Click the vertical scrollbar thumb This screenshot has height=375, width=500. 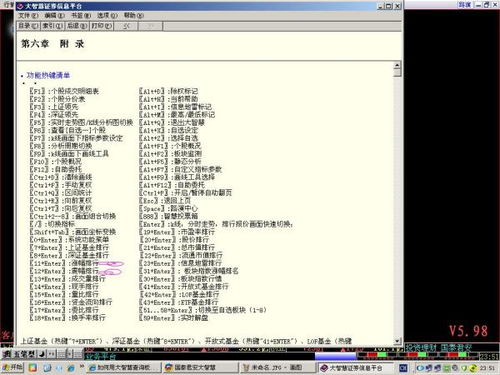click(x=397, y=73)
